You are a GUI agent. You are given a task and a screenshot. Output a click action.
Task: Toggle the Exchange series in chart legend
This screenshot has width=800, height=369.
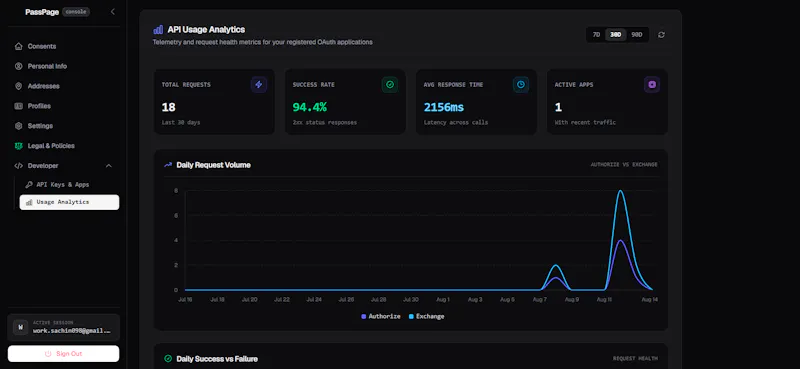coord(427,316)
